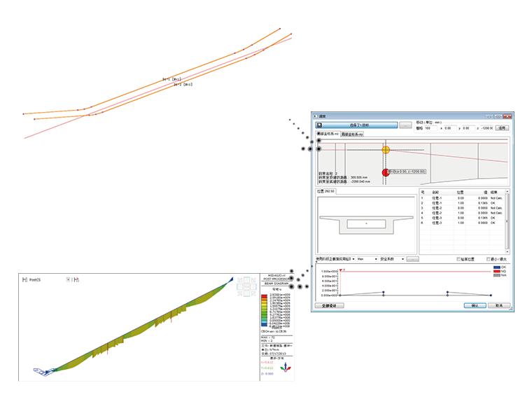Image resolution: width=532 pixels, height=404 pixels.
Task: Click the upper-right corner of view cube
Action: 253,280
